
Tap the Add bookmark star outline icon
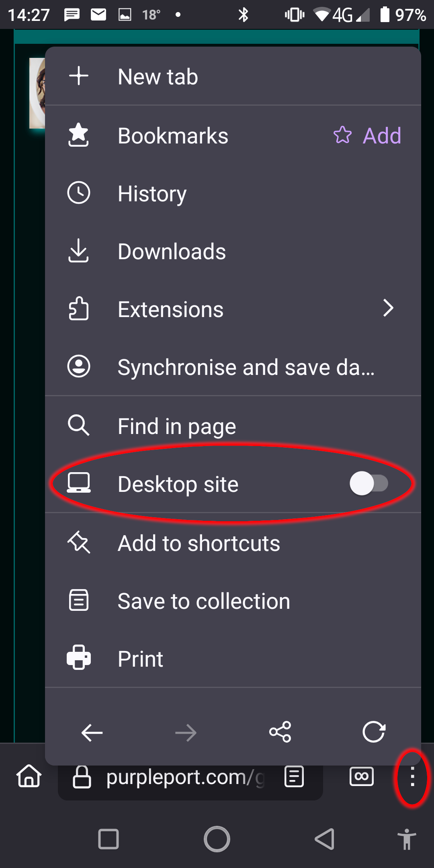click(342, 135)
